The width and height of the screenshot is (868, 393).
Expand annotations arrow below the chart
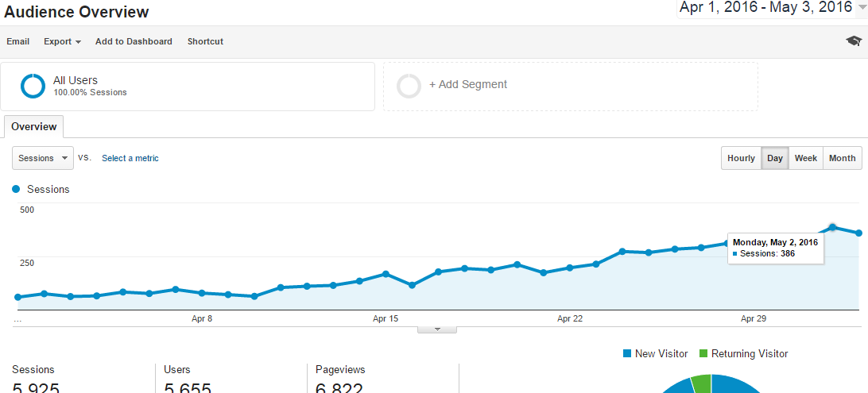436,329
